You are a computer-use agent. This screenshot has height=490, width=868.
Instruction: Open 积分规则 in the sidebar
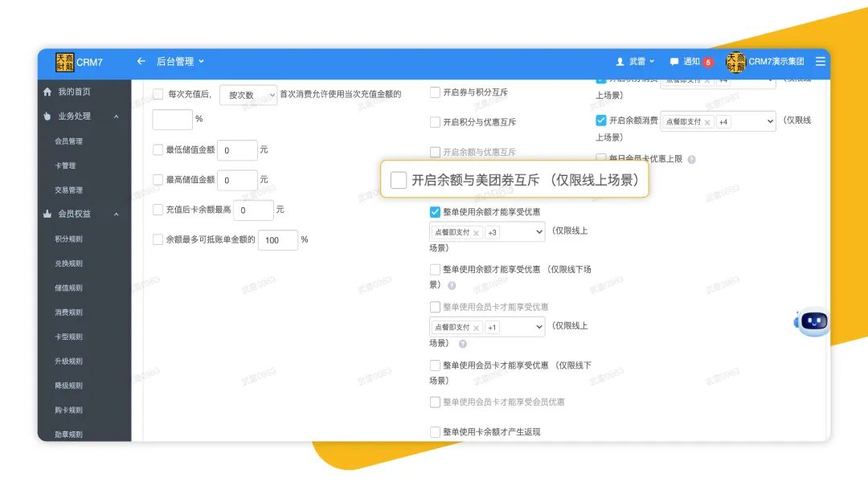pos(68,239)
